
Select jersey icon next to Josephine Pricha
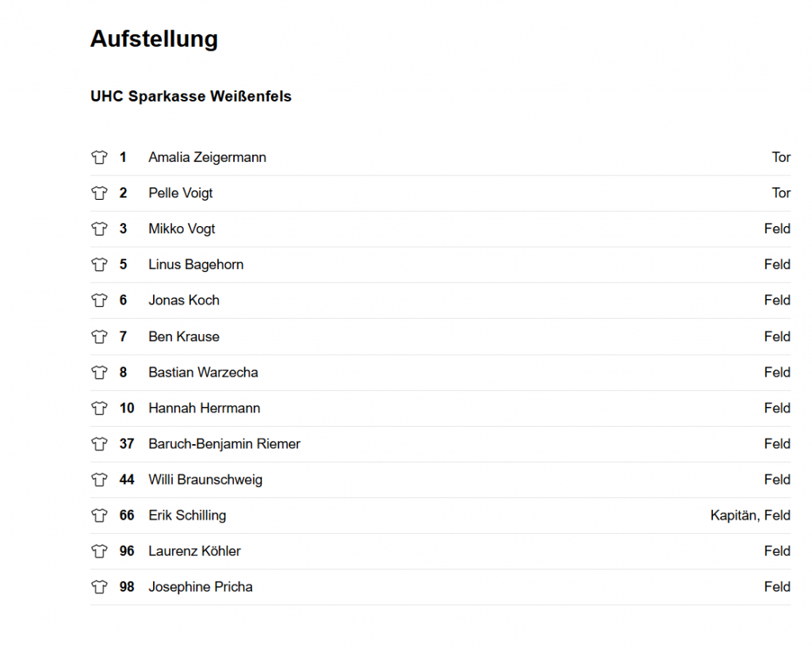click(99, 587)
